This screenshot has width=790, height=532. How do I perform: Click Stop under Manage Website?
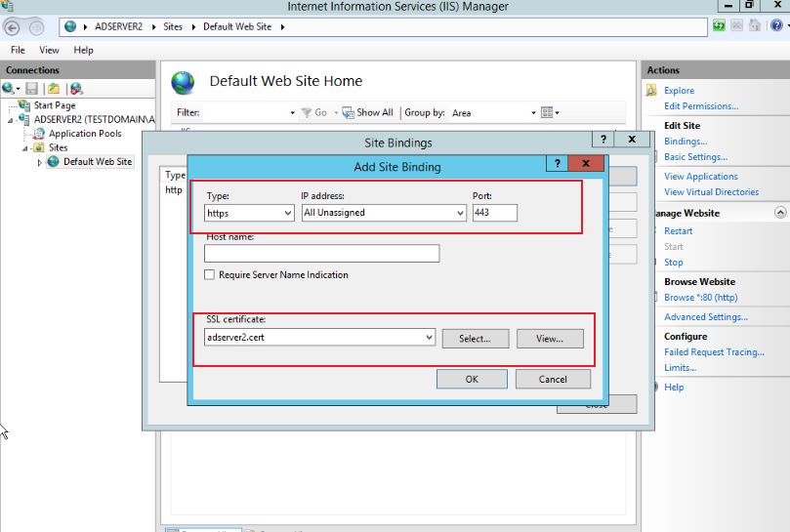coord(673,263)
